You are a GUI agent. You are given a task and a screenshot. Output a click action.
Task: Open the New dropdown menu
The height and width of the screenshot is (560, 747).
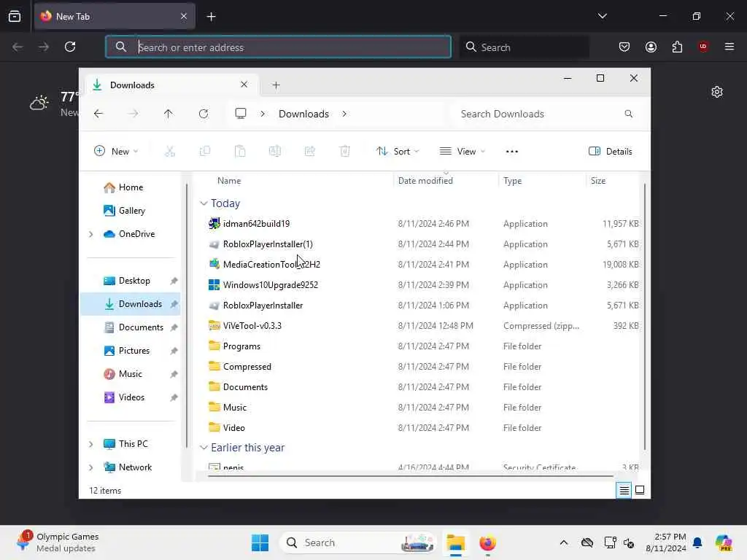coord(116,152)
